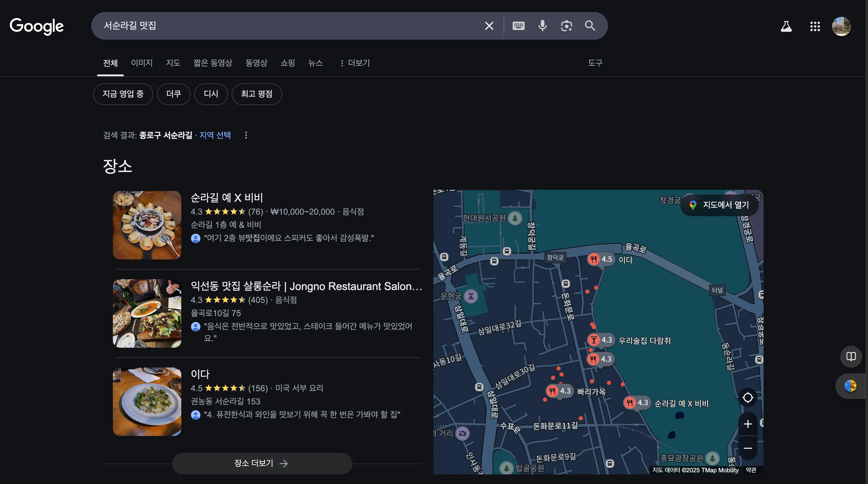Switch to the 이미지 tab
Image resolution: width=868 pixels, height=484 pixels.
[x=142, y=63]
